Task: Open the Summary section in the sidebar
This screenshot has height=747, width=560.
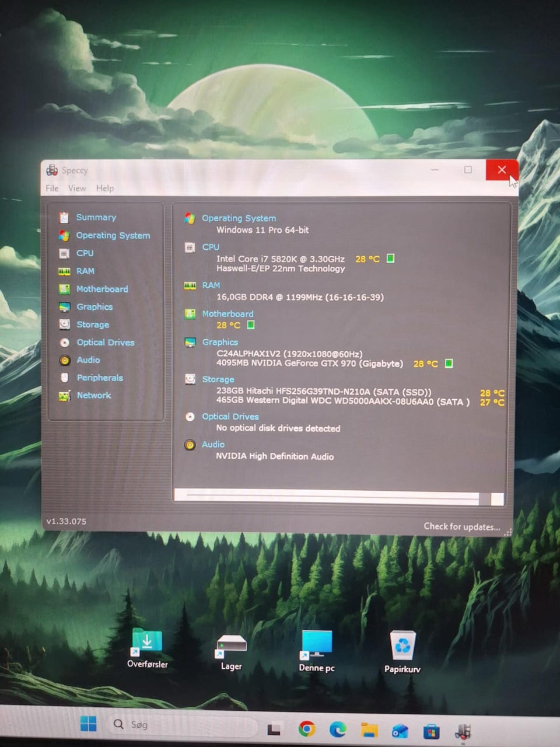Action: click(96, 217)
